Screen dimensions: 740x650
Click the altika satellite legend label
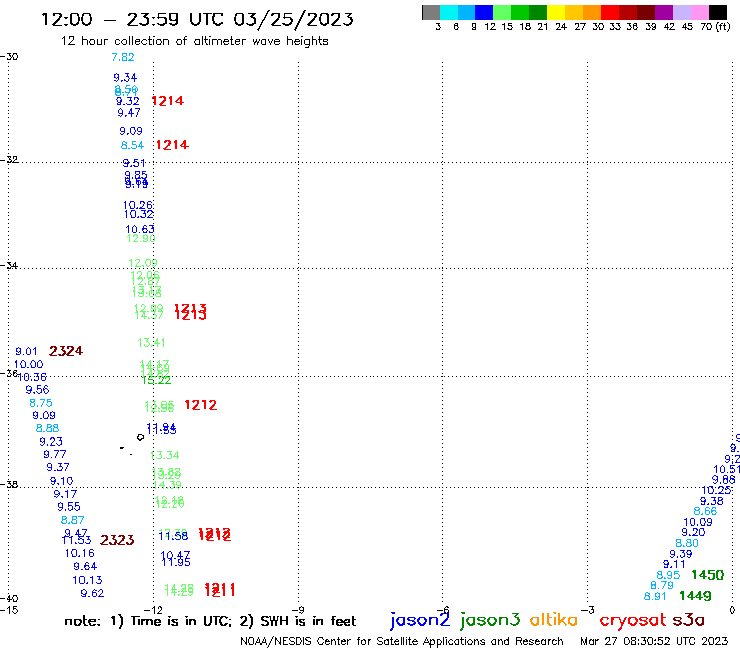click(x=553, y=620)
